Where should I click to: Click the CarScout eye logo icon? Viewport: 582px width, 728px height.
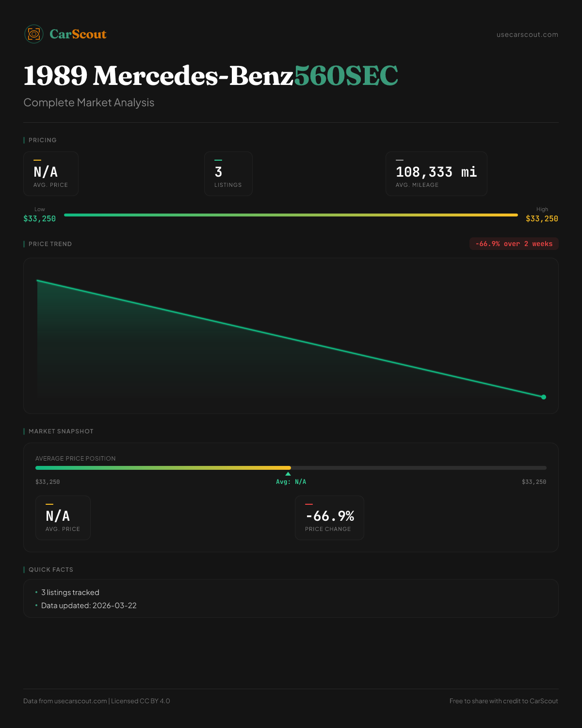pyautogui.click(x=34, y=34)
